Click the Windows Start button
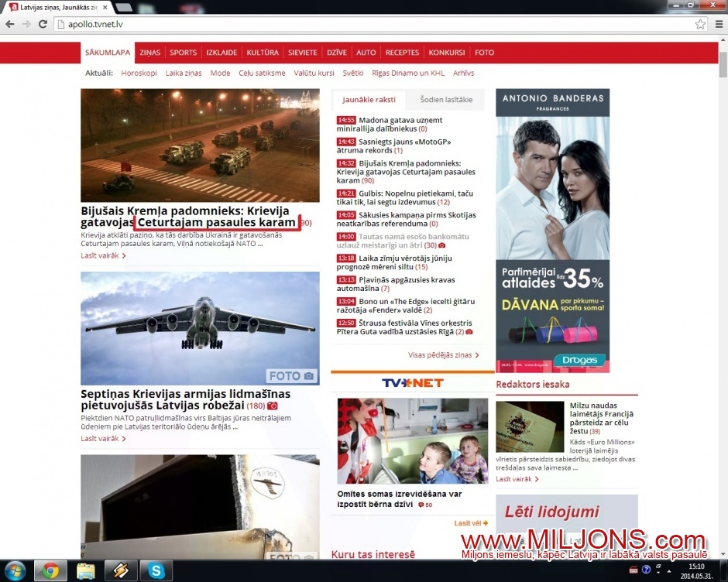728x582 pixels. point(15,571)
